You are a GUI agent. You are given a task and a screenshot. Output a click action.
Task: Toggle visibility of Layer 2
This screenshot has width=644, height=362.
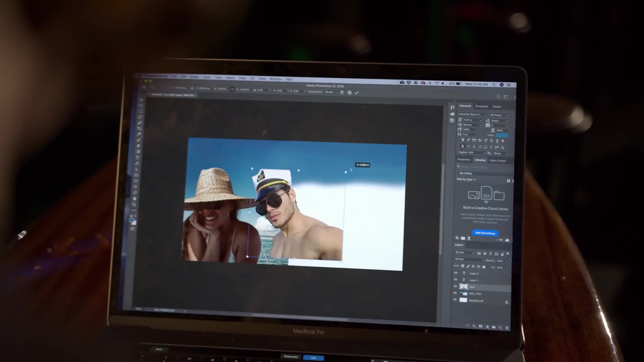pyautogui.click(x=455, y=273)
